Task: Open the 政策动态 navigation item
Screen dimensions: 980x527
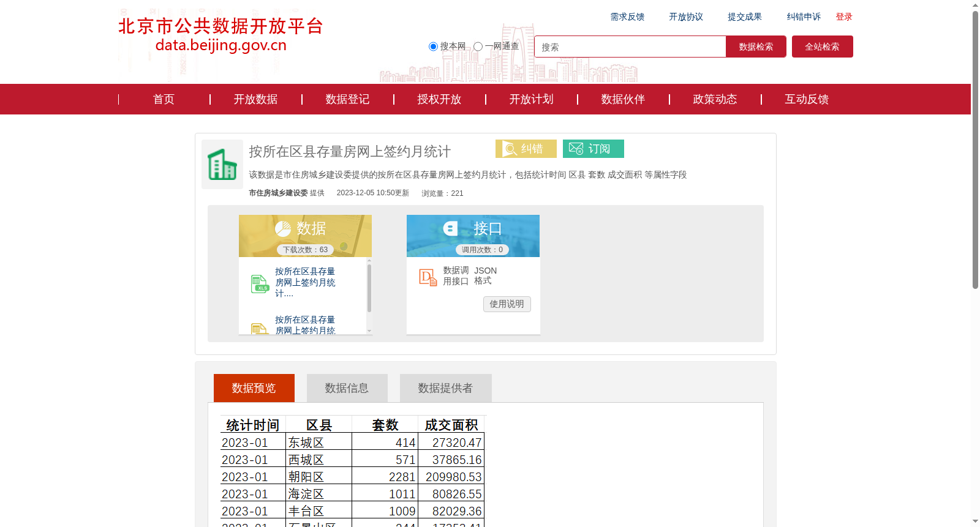Action: point(715,99)
